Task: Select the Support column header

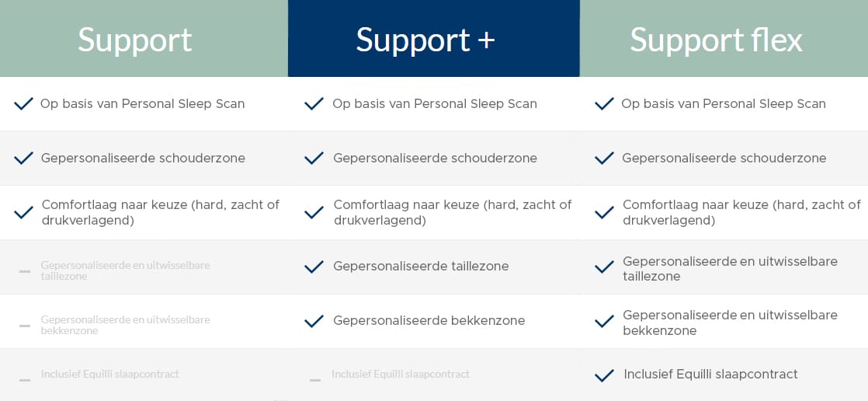Action: click(135, 40)
